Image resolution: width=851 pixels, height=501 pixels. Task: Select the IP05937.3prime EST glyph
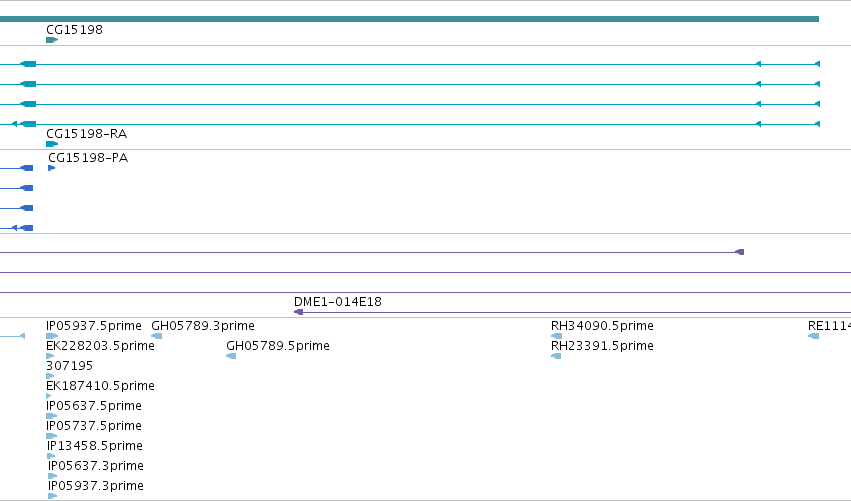point(53,496)
